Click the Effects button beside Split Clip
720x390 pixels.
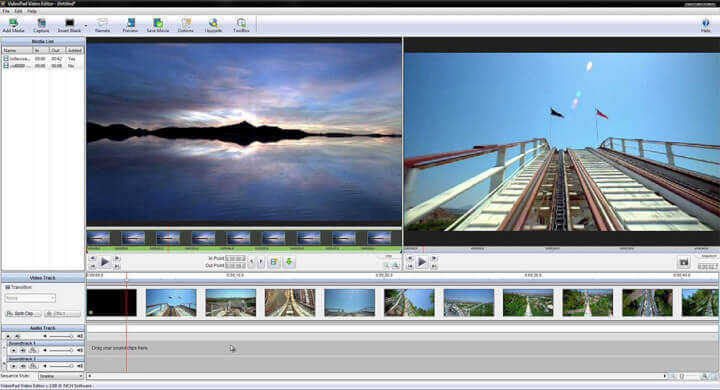(62, 313)
